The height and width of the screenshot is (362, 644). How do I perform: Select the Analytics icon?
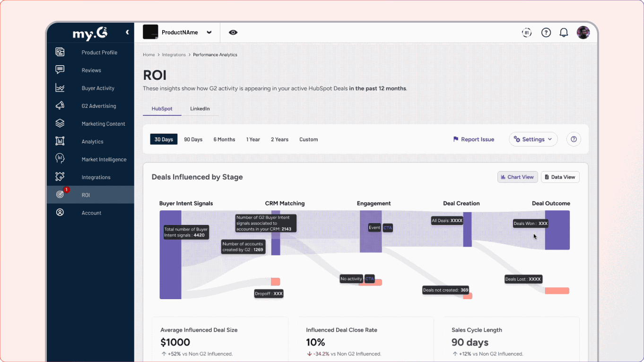tap(60, 141)
